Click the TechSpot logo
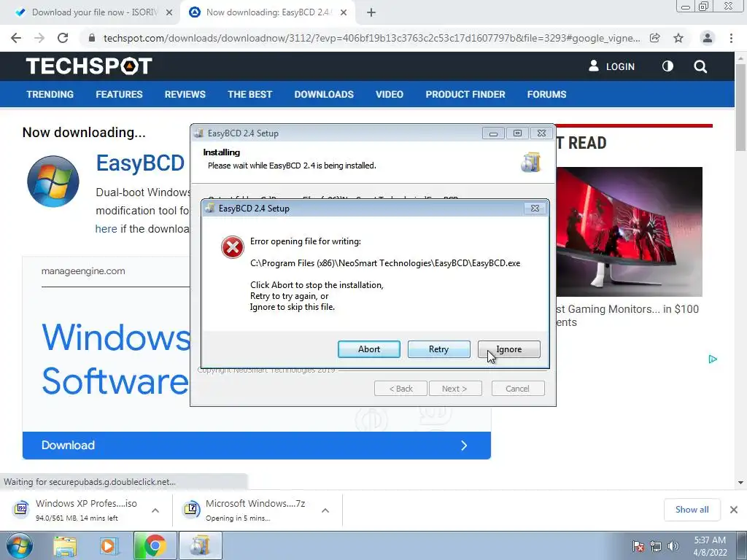This screenshot has height=560, width=747. [x=89, y=66]
